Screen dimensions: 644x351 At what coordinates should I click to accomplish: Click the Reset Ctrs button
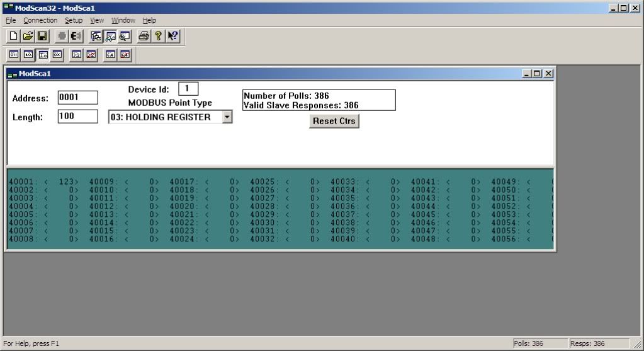click(x=334, y=121)
